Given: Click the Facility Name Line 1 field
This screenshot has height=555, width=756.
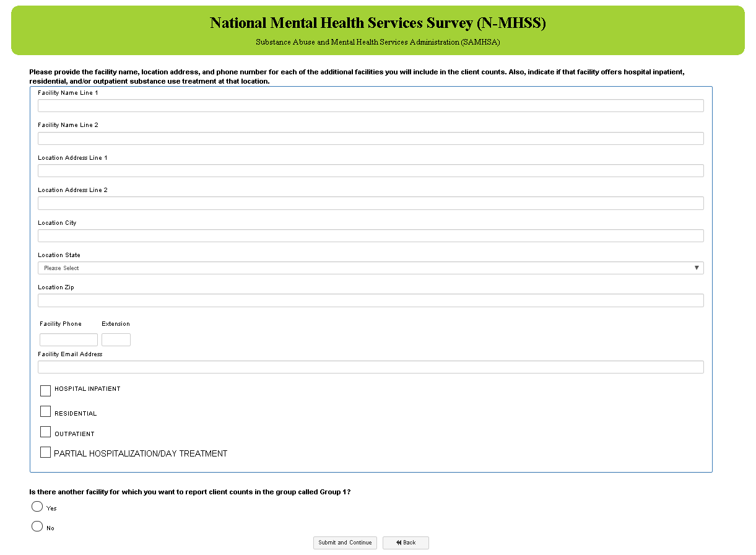Looking at the screenshot, I should (x=371, y=106).
